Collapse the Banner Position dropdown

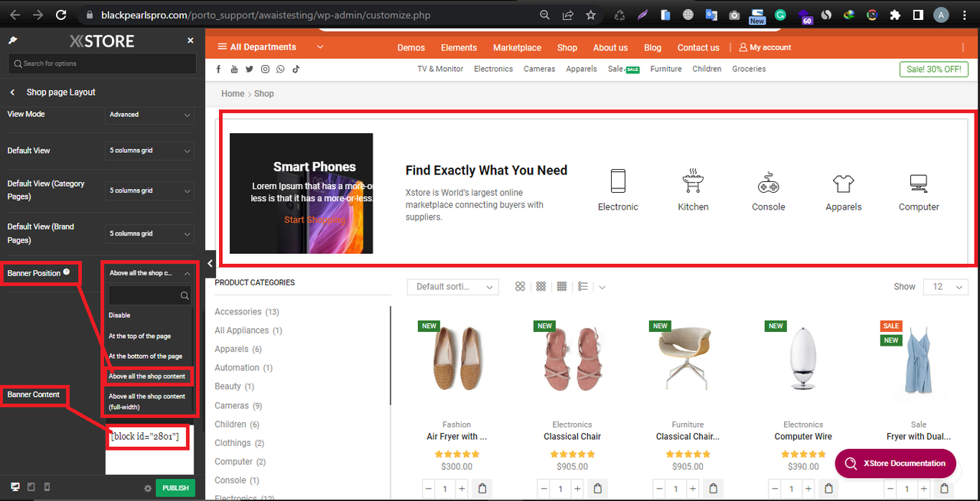(x=149, y=273)
